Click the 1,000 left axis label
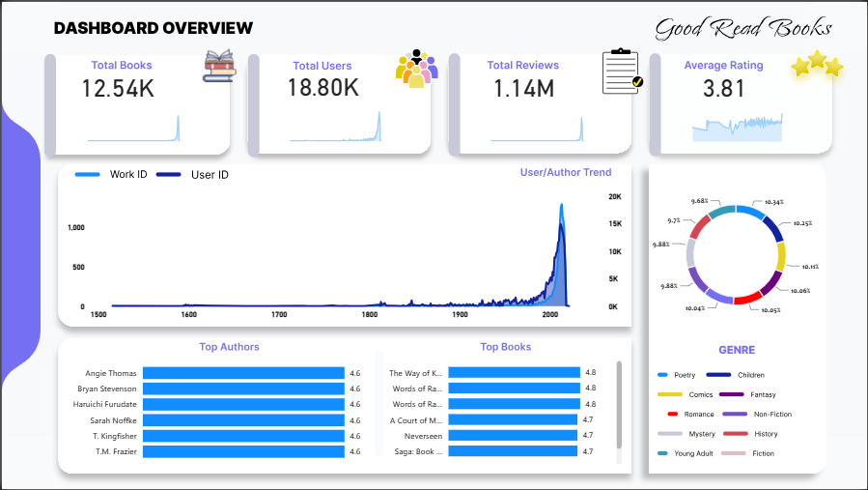This screenshot has width=868, height=490. pyautogui.click(x=76, y=228)
